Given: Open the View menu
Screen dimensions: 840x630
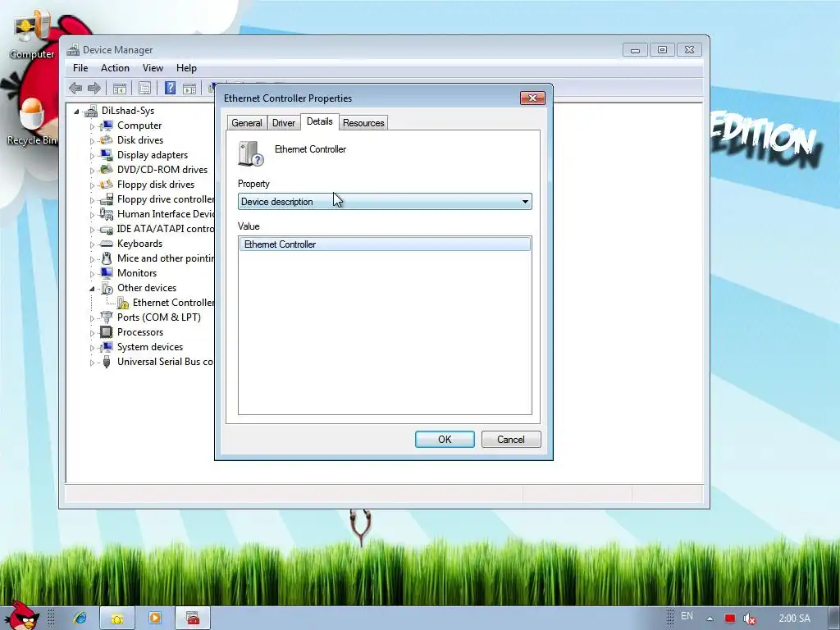Looking at the screenshot, I should (153, 68).
